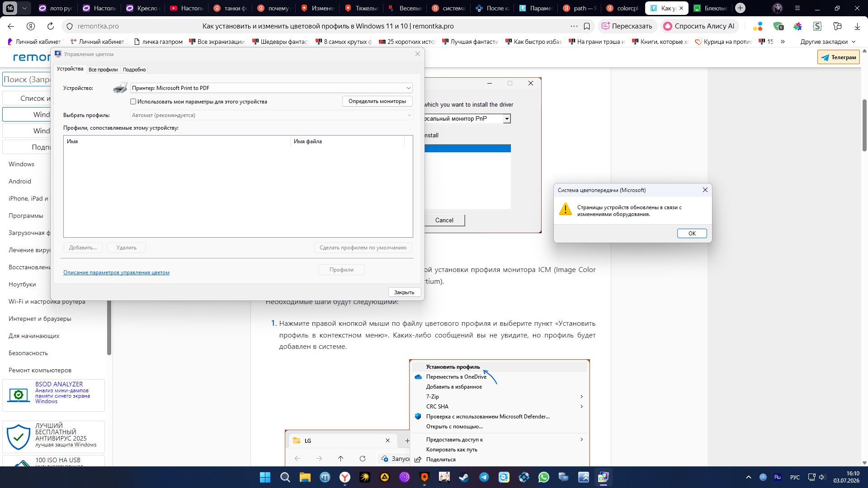This screenshot has width=868, height=488.
Task: Expand 'Другие закладки' bookmarks folder
Action: [x=828, y=42]
